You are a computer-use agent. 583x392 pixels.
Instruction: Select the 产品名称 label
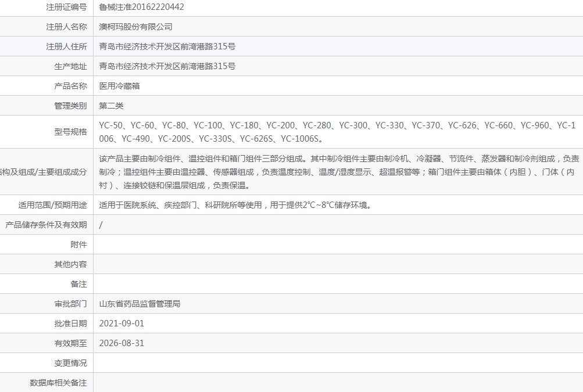(70, 86)
